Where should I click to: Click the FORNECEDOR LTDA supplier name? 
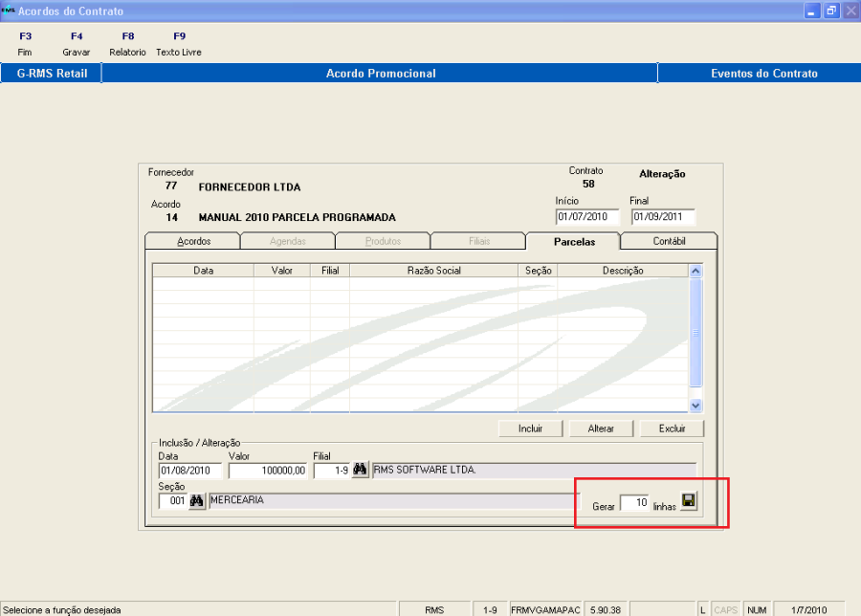point(250,187)
